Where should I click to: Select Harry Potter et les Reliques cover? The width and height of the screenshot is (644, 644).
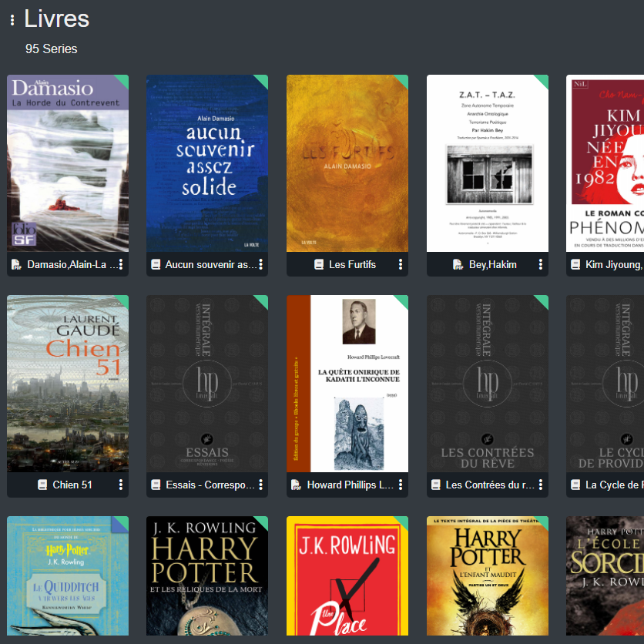[x=207, y=578]
